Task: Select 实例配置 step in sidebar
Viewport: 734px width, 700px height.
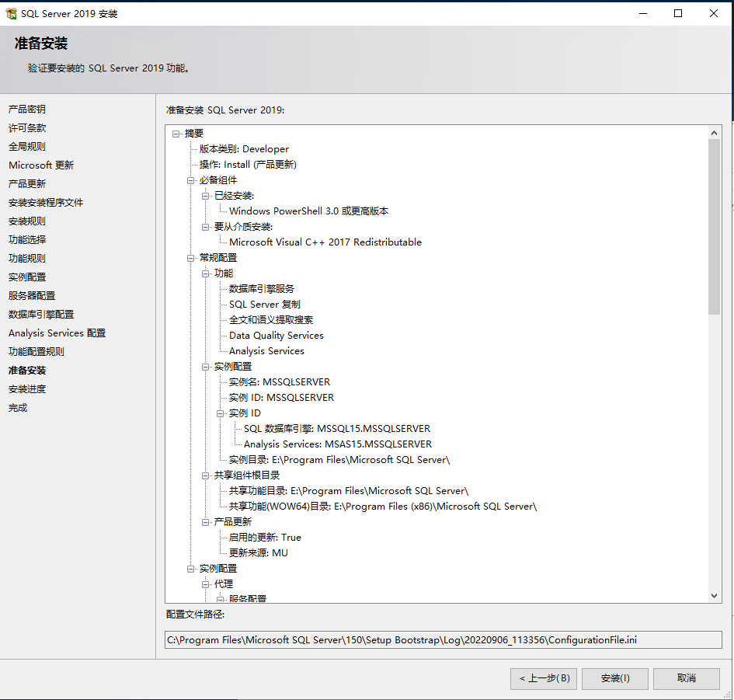Action: 26,277
